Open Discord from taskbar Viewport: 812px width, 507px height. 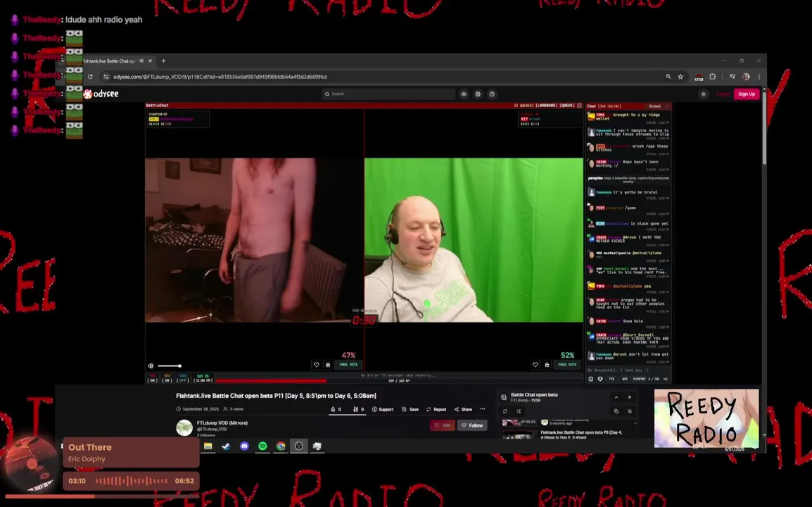(x=244, y=446)
